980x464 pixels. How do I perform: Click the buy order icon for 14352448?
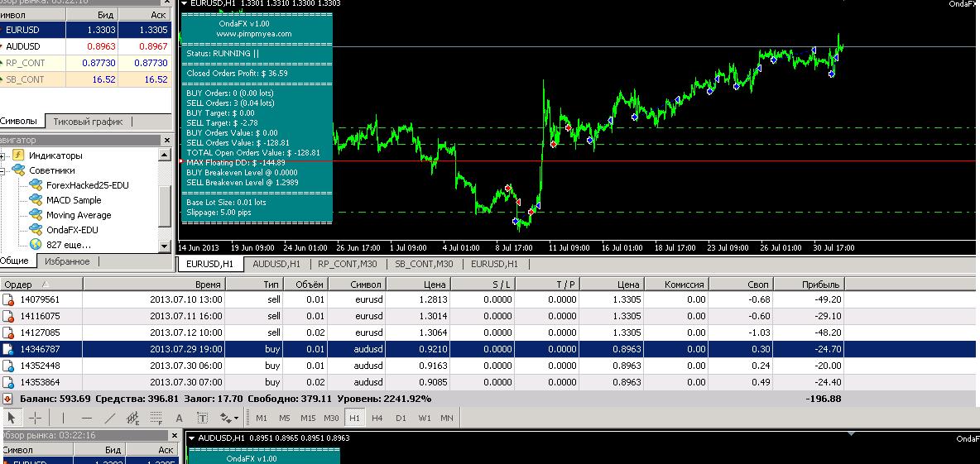(x=8, y=366)
